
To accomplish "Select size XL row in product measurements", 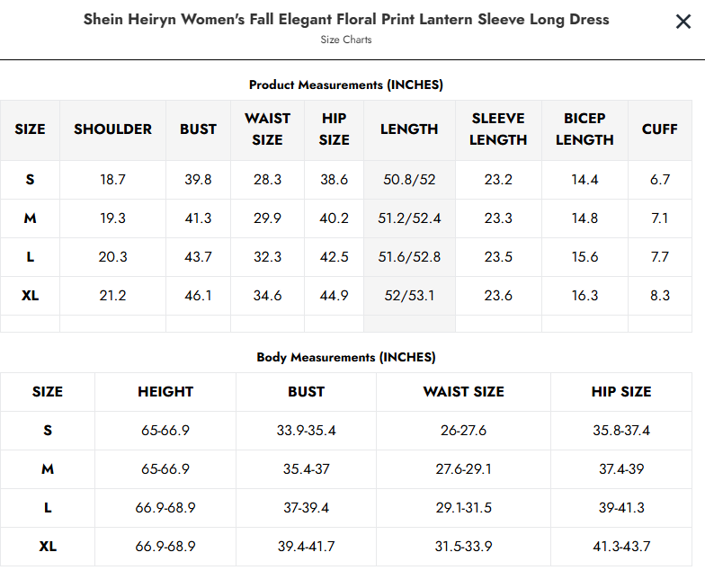I will pyautogui.click(x=345, y=296).
